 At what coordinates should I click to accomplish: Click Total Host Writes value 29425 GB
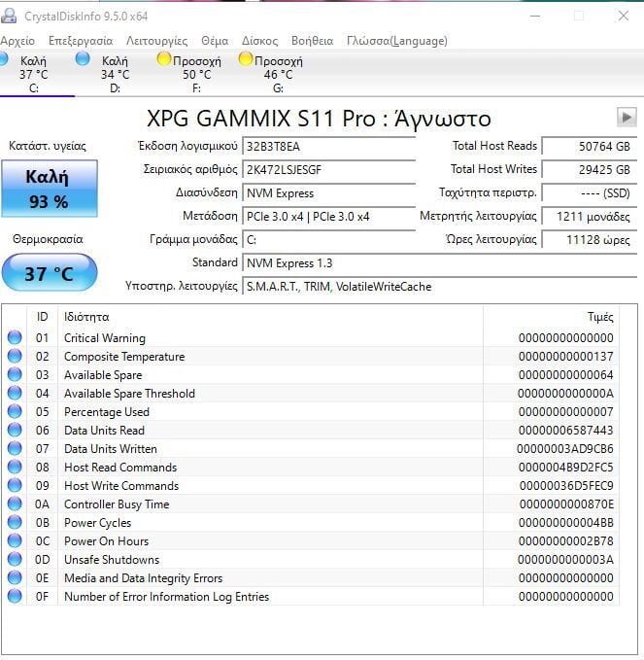589,170
